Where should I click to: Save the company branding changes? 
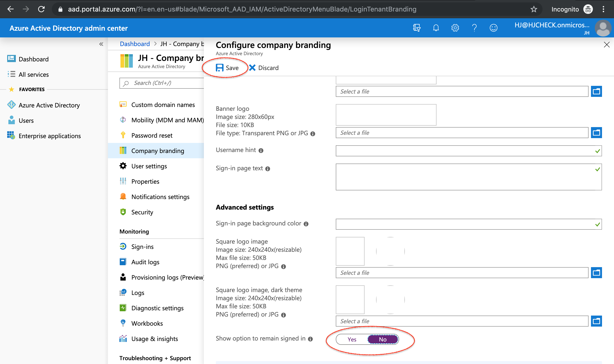pyautogui.click(x=228, y=68)
